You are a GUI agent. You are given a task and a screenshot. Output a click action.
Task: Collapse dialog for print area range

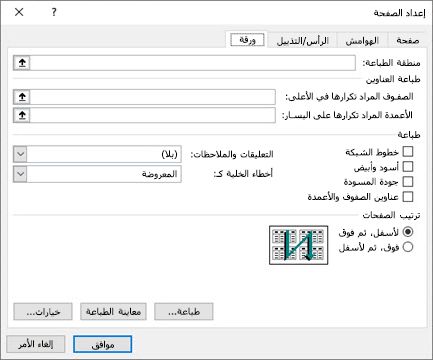coord(22,63)
